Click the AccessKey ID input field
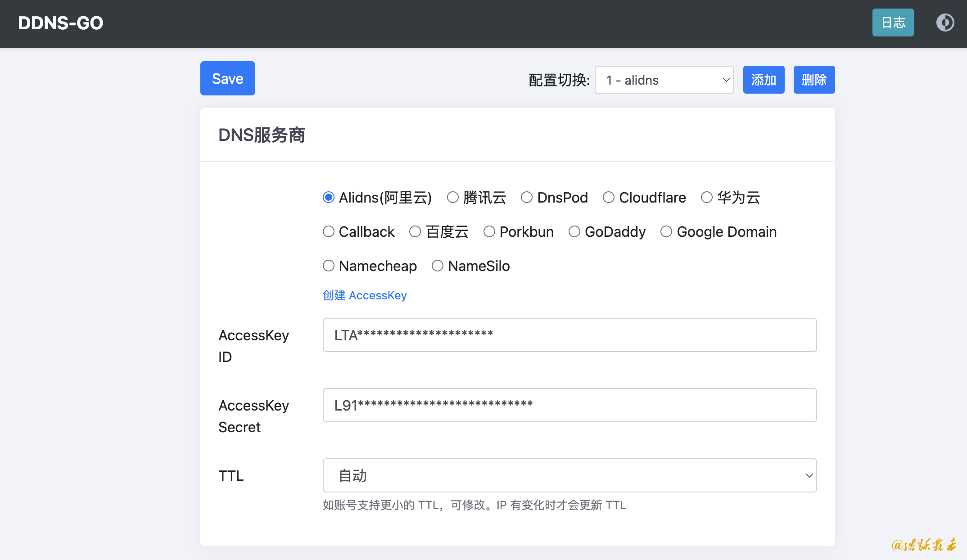967x560 pixels. coord(569,335)
